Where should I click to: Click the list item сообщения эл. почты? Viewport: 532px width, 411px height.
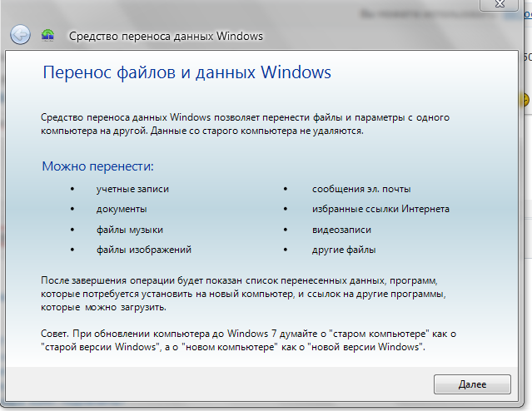tap(361, 189)
